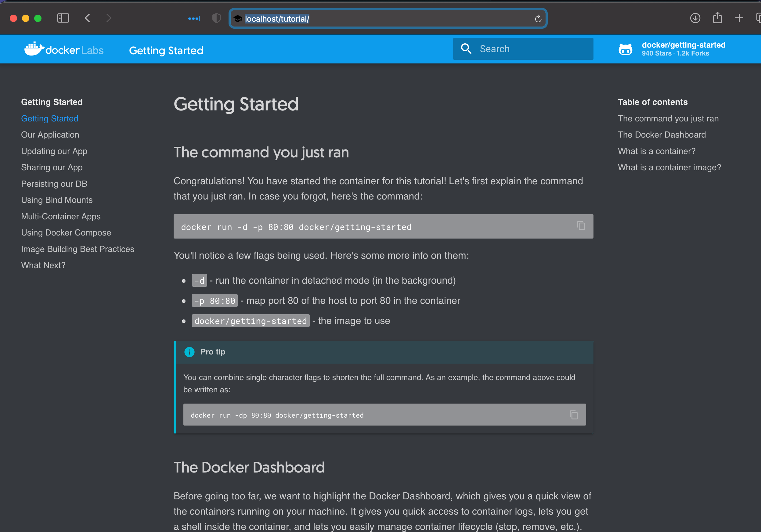Click The command you just ran heading
Screen dimensions: 761x532
pyautogui.click(x=261, y=153)
